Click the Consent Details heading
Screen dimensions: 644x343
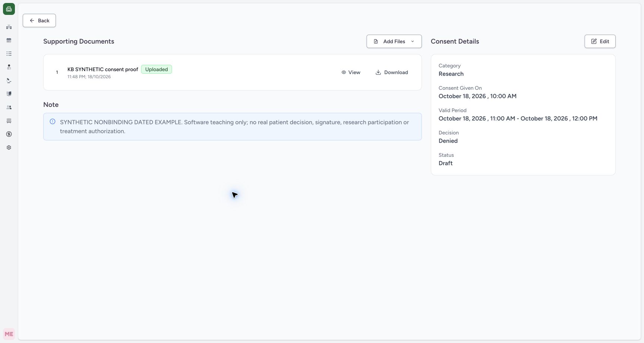point(455,41)
